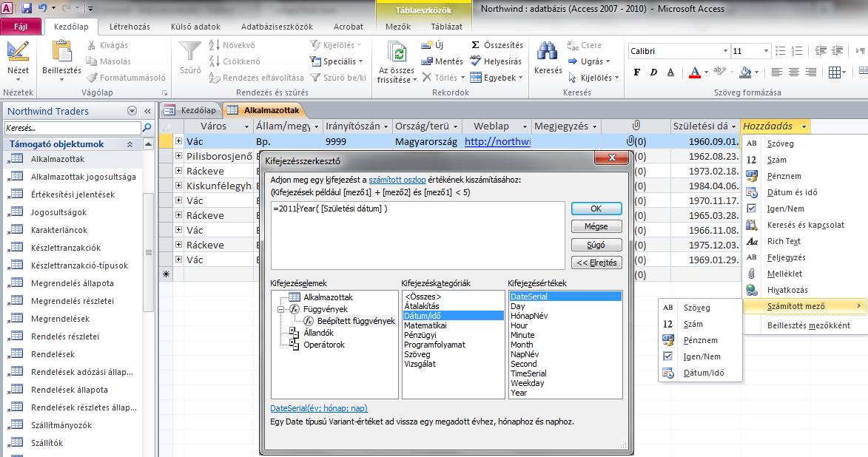Click the Save icon in quick access toolbar

(x=27, y=7)
